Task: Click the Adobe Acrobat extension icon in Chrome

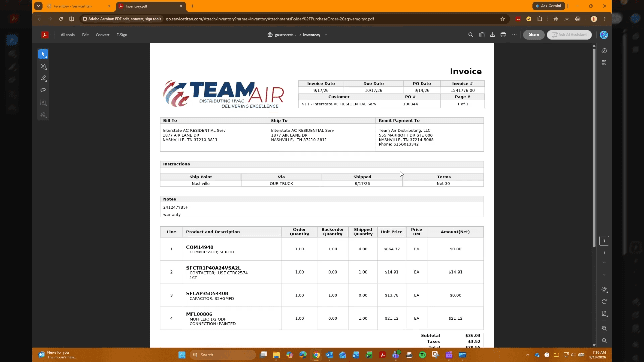Action: (518, 19)
